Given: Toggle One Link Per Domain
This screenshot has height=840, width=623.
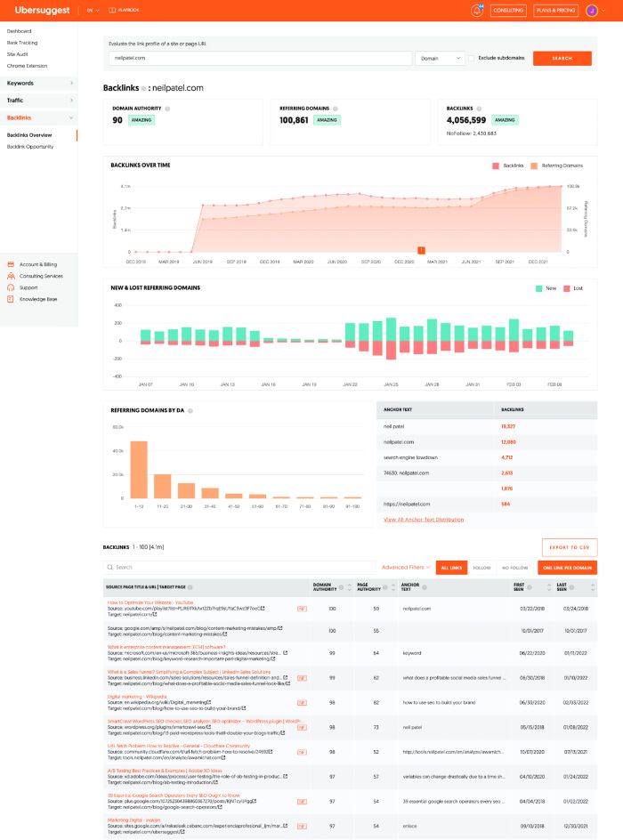Looking at the screenshot, I should pos(567,568).
